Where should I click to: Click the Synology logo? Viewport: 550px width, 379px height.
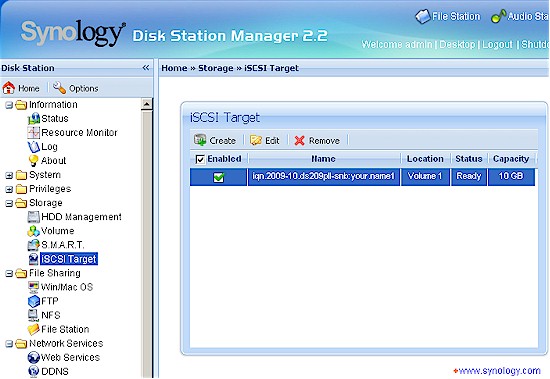[73, 33]
